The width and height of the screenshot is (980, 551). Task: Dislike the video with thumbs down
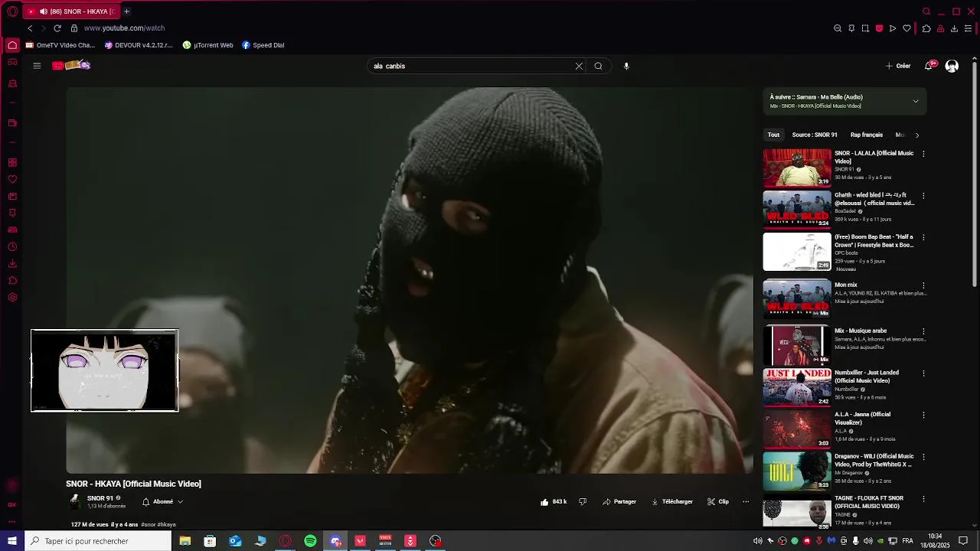click(583, 502)
